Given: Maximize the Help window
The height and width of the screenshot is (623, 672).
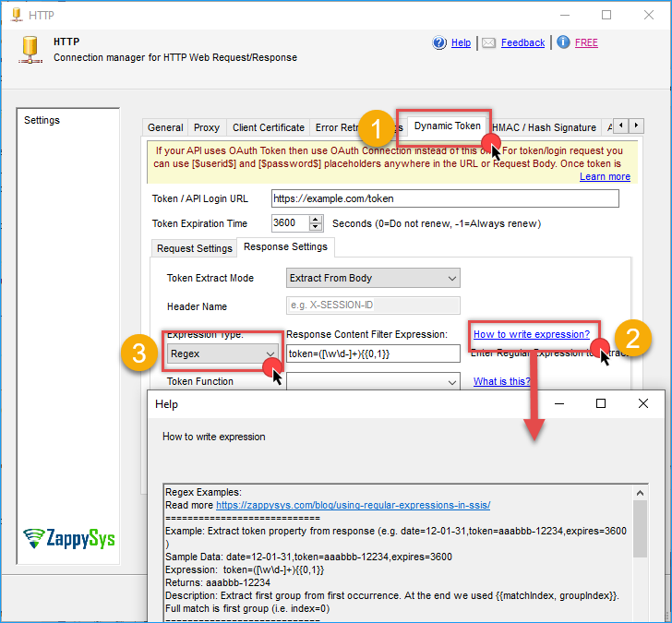Looking at the screenshot, I should coord(600,403).
